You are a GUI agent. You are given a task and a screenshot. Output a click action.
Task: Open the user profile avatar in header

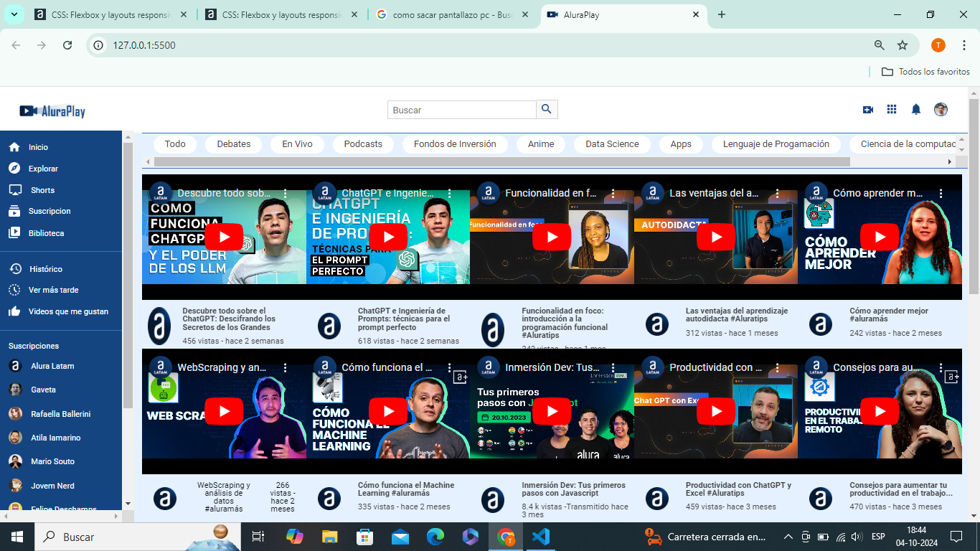(941, 110)
